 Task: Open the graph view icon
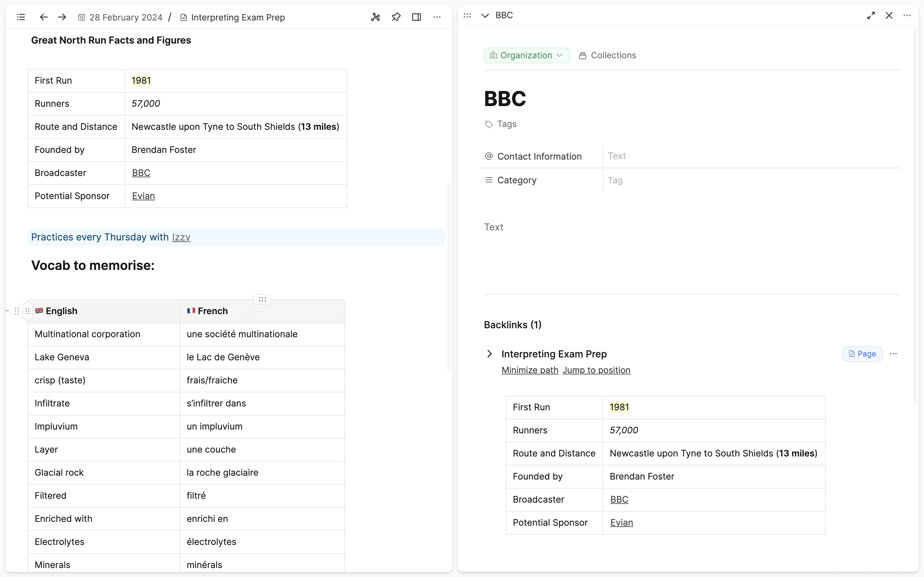coord(375,17)
